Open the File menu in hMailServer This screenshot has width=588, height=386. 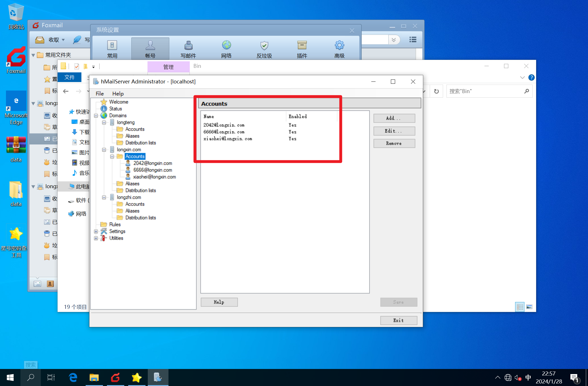pyautogui.click(x=100, y=94)
